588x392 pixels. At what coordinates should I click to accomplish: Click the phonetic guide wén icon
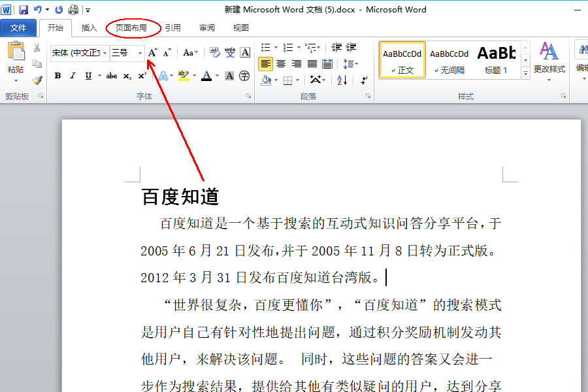coord(230,52)
